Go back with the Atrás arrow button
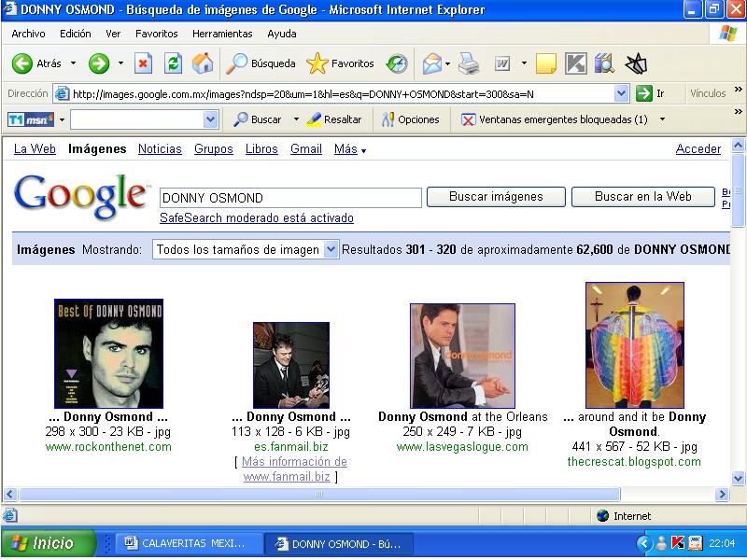This screenshot has height=560, width=747. coord(36,63)
